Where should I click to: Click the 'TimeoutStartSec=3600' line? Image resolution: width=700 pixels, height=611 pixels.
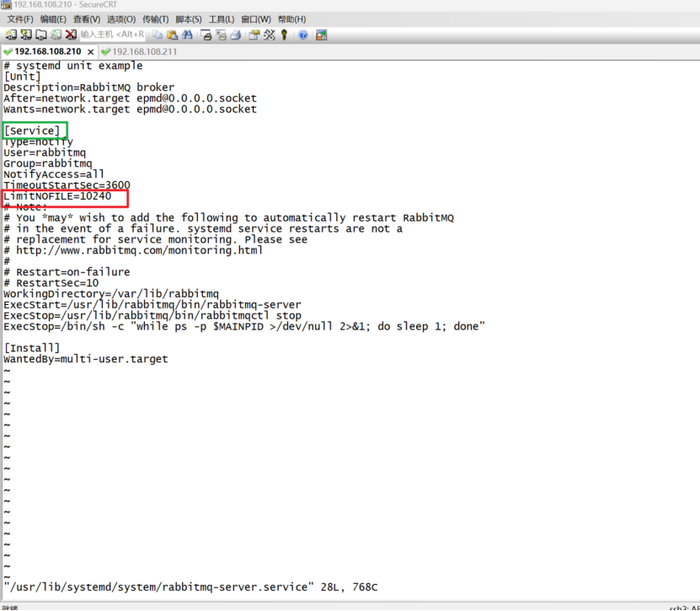67,185
